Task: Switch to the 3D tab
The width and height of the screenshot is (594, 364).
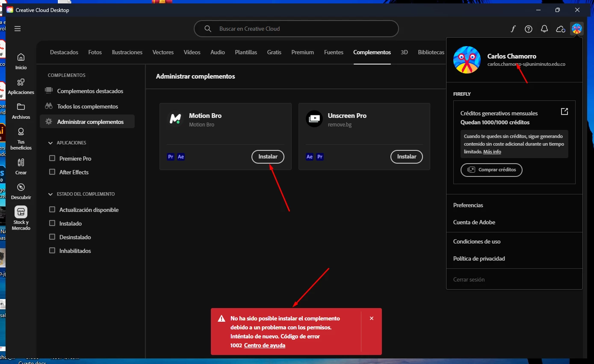Action: coord(404,52)
